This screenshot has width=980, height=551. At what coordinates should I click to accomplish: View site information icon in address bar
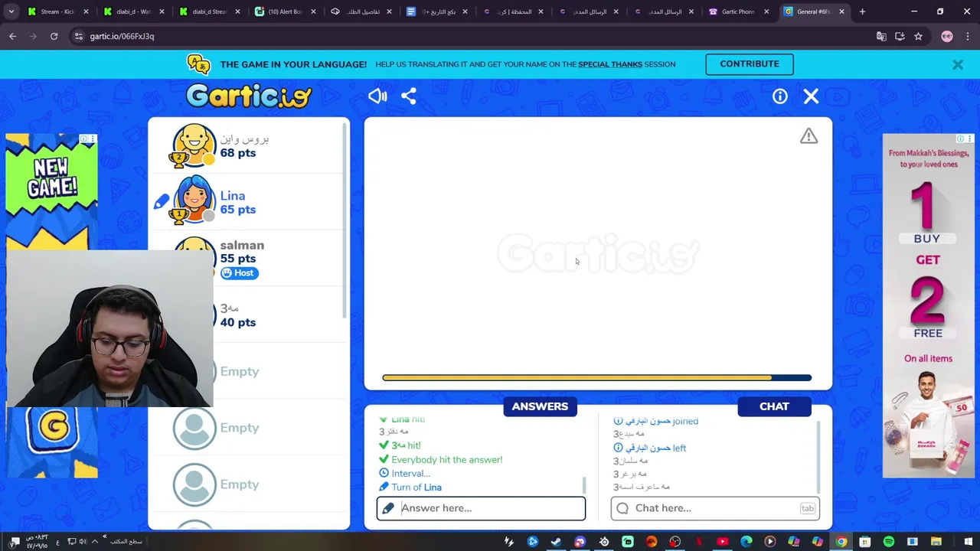(x=78, y=36)
